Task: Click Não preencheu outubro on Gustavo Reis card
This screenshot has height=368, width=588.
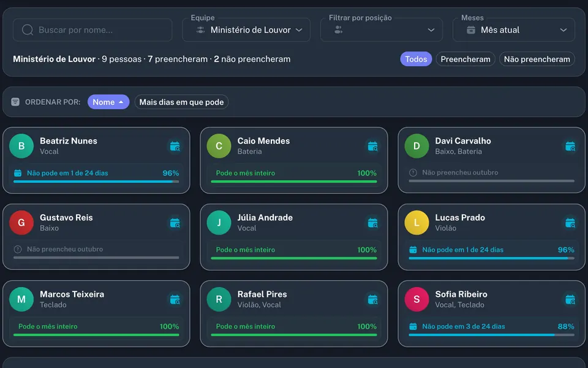Action: [65, 249]
